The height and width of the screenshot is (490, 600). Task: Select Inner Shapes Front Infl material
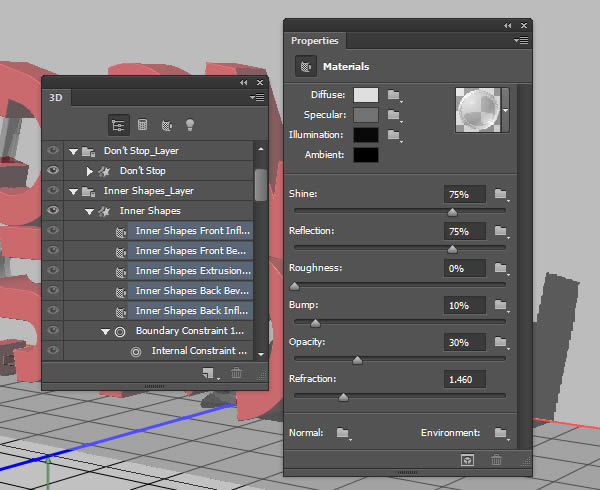coord(190,231)
